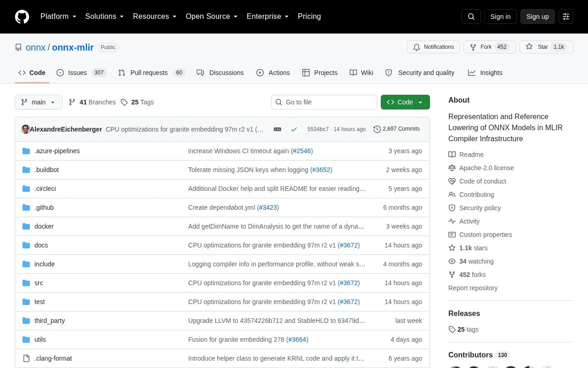
Task: Open the onnx organization link
Action: pos(35,47)
